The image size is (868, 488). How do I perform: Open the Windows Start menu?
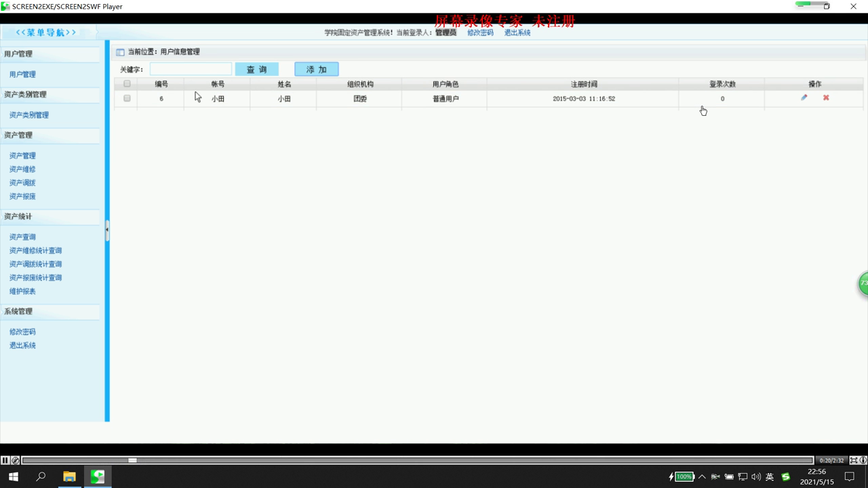(x=13, y=476)
